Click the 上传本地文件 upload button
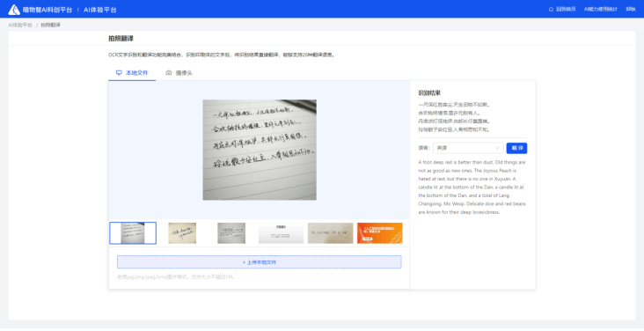The height and width of the screenshot is (331, 644). point(260,262)
